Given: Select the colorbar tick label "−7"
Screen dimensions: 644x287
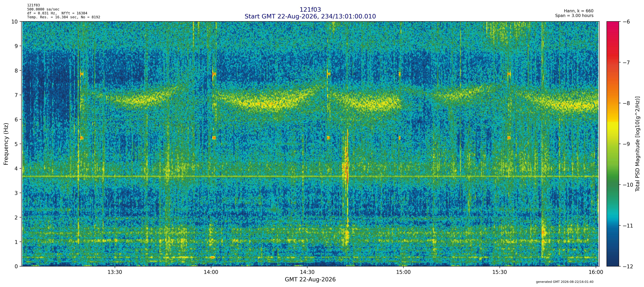Looking at the screenshot, I should coord(626,63).
